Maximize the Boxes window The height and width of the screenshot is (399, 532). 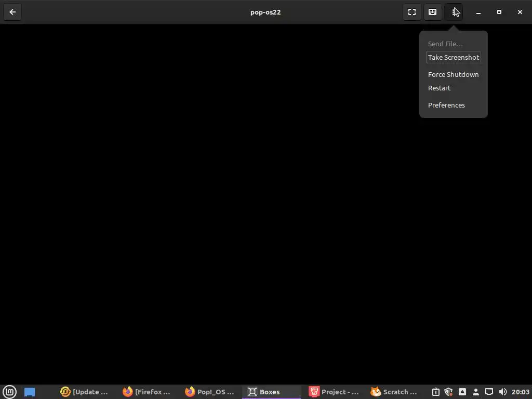click(x=499, y=12)
